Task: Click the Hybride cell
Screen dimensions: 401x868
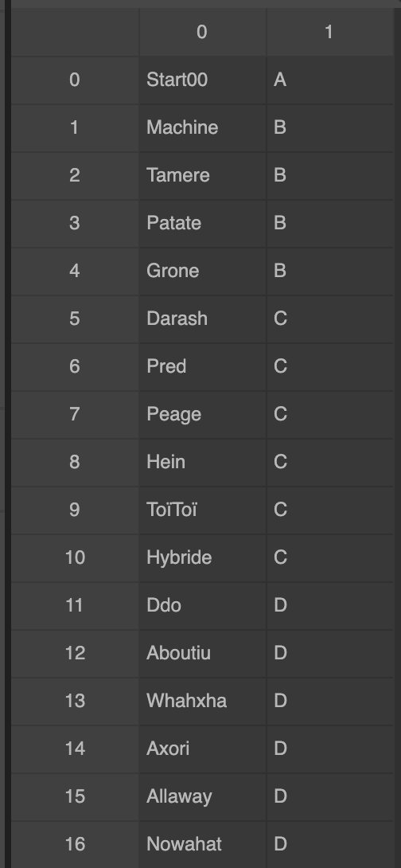Action: coord(202,557)
